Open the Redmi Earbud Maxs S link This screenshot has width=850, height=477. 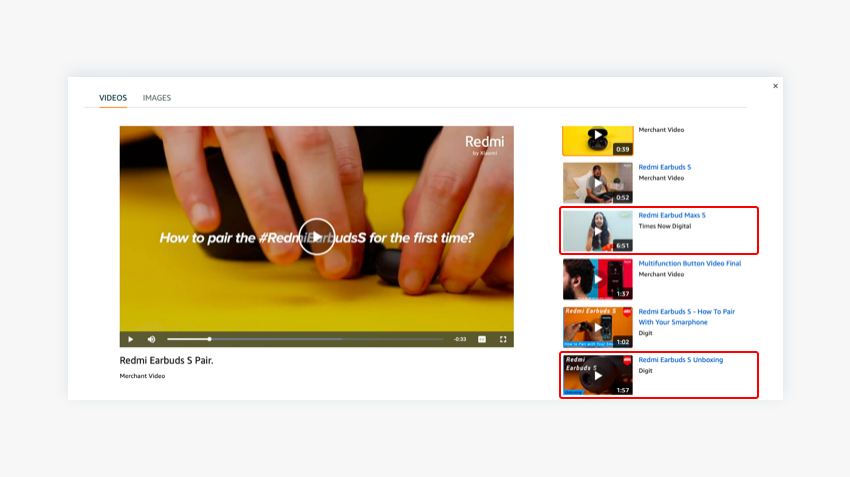pos(672,215)
